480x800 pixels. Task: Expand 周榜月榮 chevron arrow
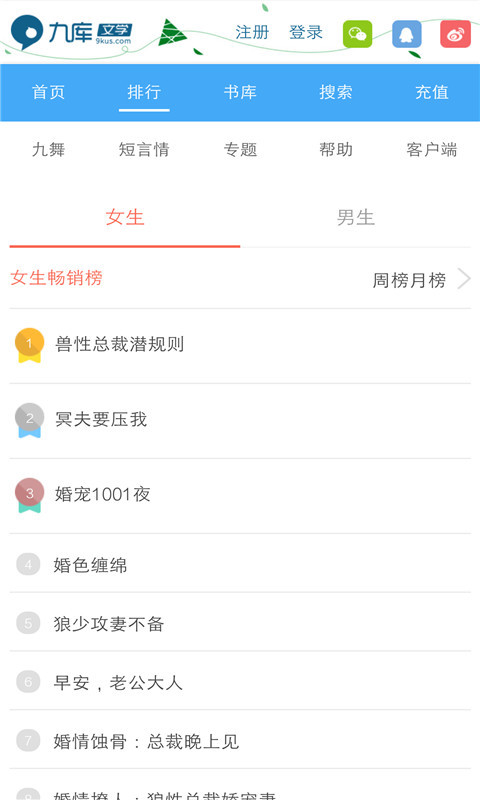tap(464, 279)
